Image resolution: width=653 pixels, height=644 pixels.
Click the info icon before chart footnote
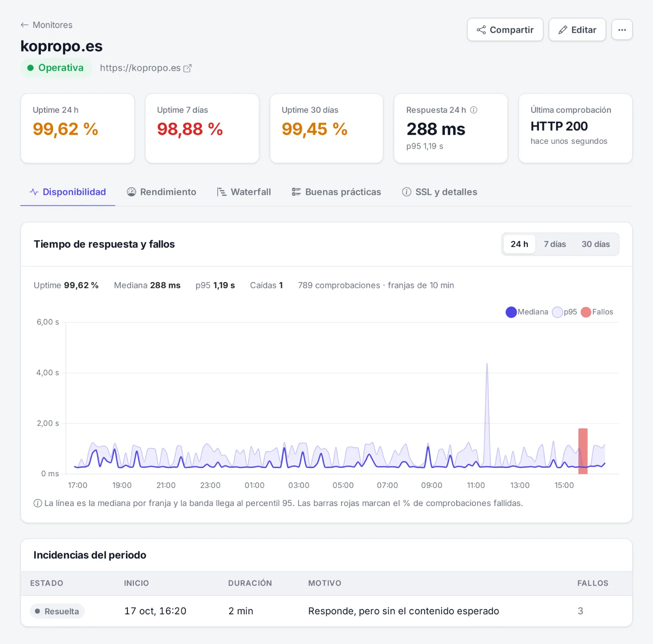(38, 503)
